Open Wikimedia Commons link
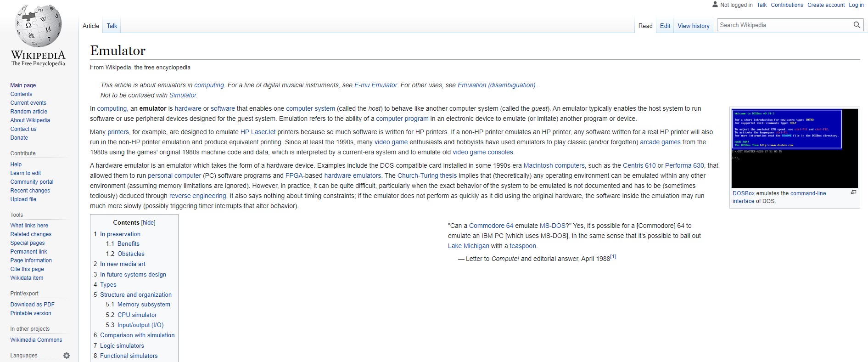 (x=36, y=340)
